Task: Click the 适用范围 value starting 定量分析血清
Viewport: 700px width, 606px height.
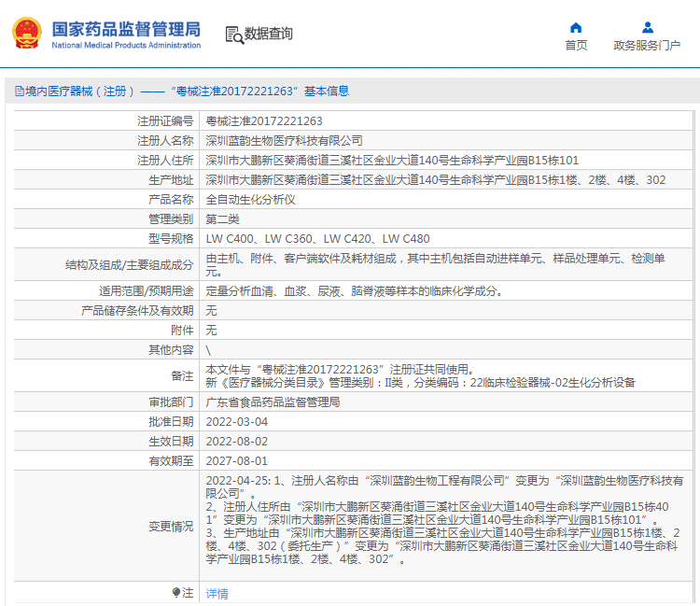Action: click(x=355, y=291)
